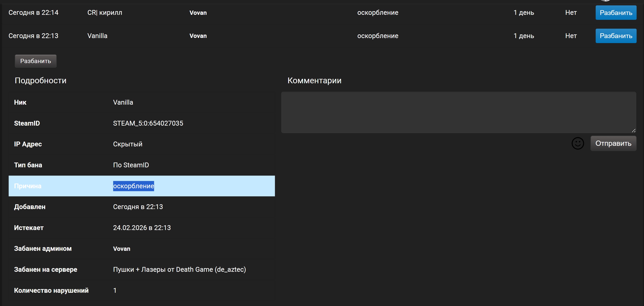The image size is (644, 306).
Task: Click Vovan admin in CR| кирилл row
Action: coord(198,13)
